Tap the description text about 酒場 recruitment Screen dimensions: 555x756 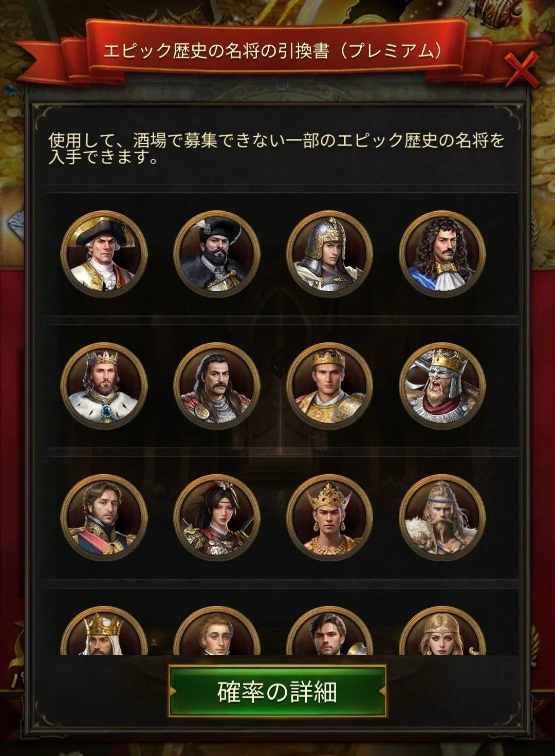pyautogui.click(x=276, y=148)
